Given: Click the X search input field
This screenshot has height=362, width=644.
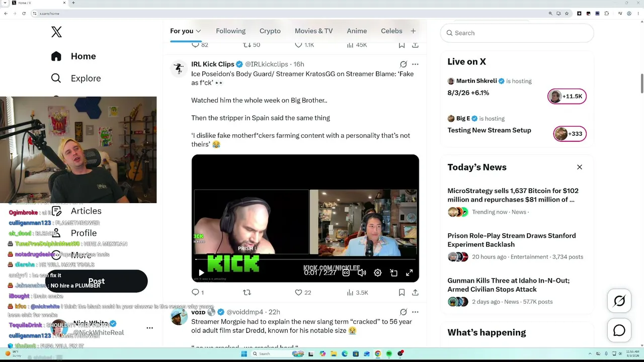Looking at the screenshot, I should [x=517, y=33].
